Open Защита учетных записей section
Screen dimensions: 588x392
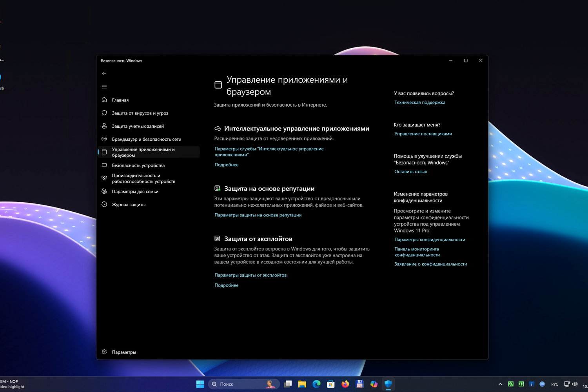pyautogui.click(x=149, y=126)
